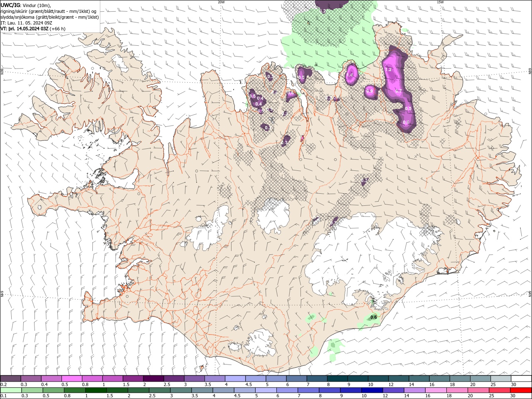532x399 pixels.
Task: Click the '1.4' snowfall value on the map
Action: coord(350,75)
